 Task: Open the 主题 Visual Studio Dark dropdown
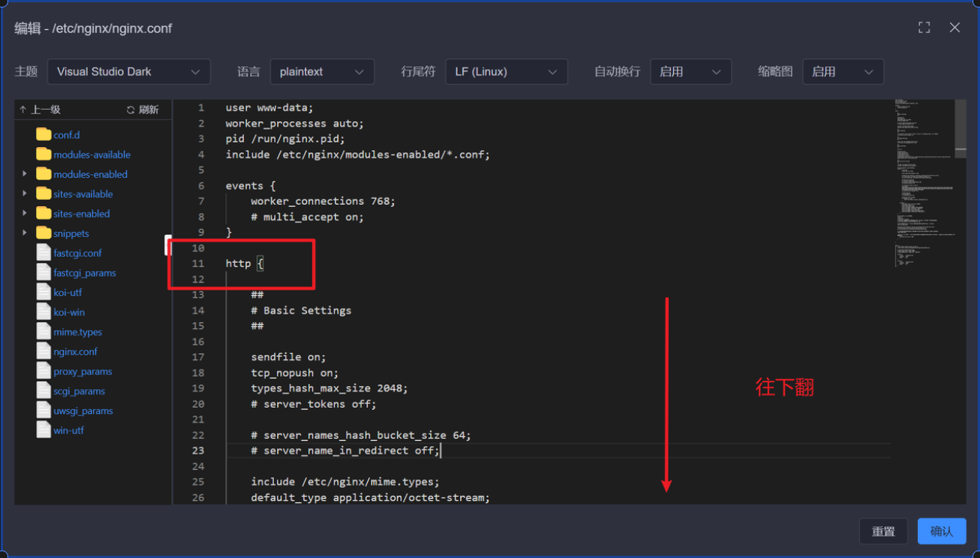(129, 72)
